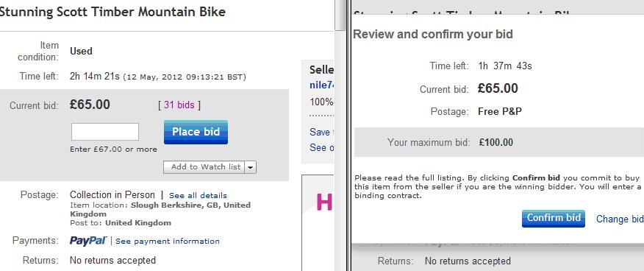Screen dimensions: 644x271
Task: Open the Add to Watch list dropdown arrow
Action: pyautogui.click(x=251, y=167)
